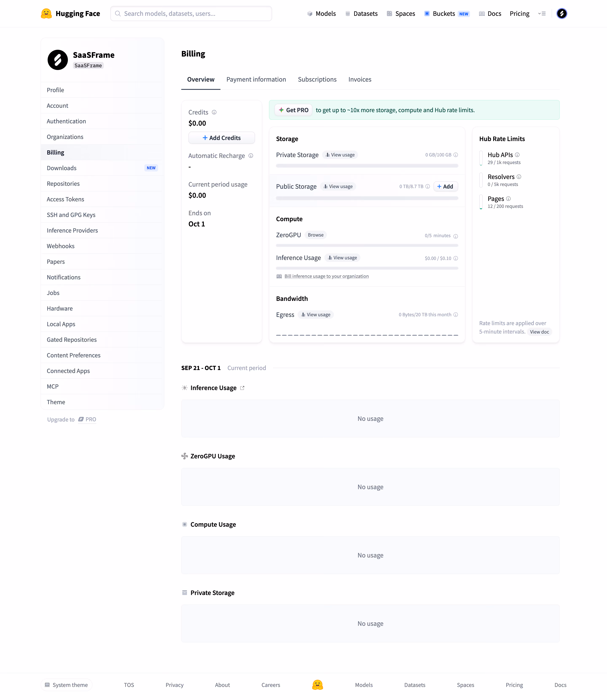This screenshot has width=607, height=700.
Task: Click the ZeroGPU usage progress bar
Action: 367,245
